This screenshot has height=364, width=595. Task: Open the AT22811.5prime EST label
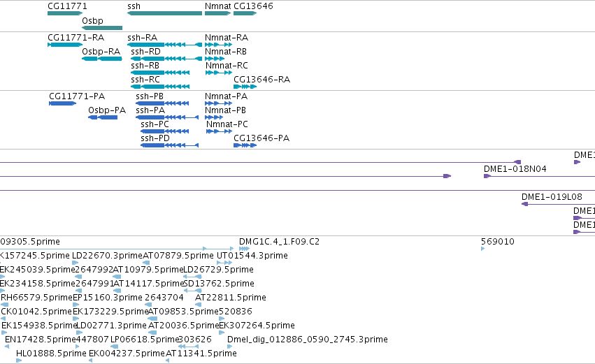coord(230,298)
